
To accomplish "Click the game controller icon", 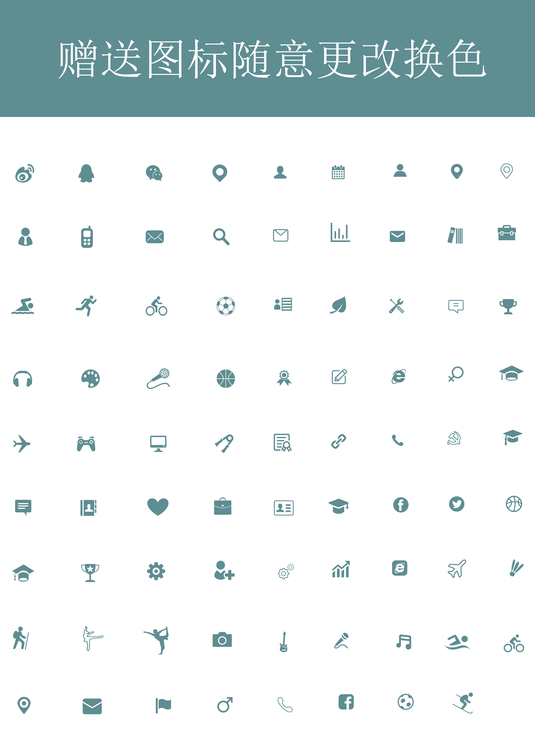I will [x=86, y=443].
